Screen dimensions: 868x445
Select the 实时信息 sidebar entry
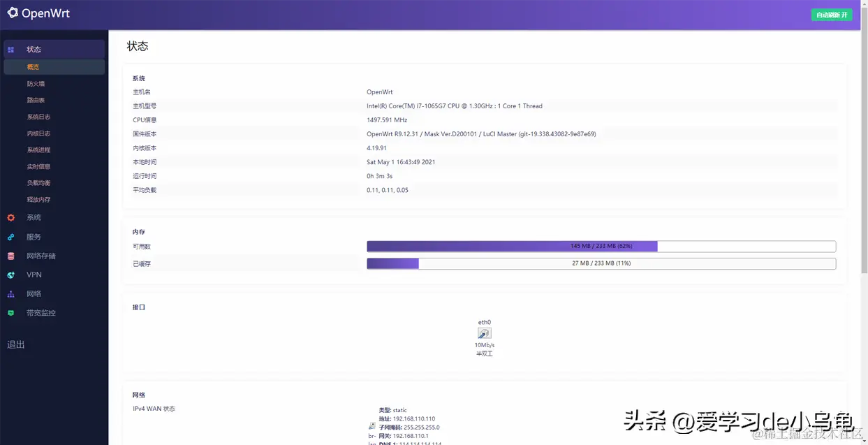click(x=38, y=166)
